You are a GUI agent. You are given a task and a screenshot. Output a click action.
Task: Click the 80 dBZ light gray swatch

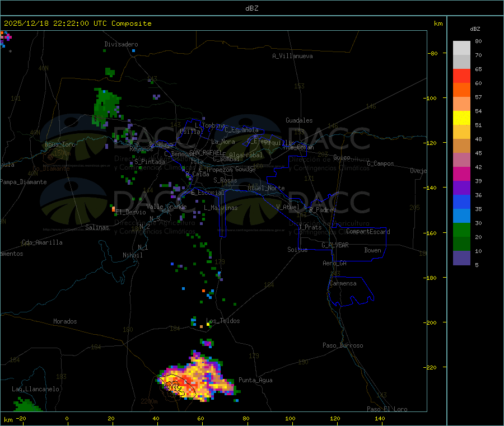(461, 48)
